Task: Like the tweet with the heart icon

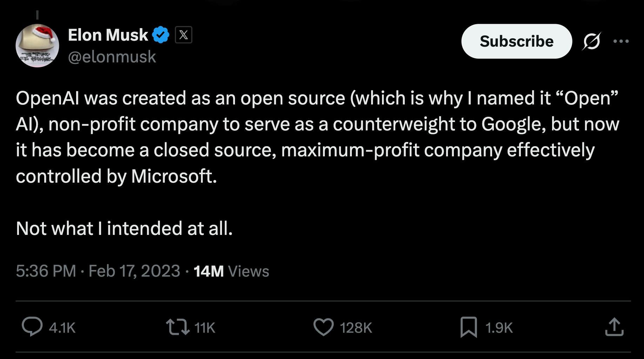Action: (x=324, y=327)
